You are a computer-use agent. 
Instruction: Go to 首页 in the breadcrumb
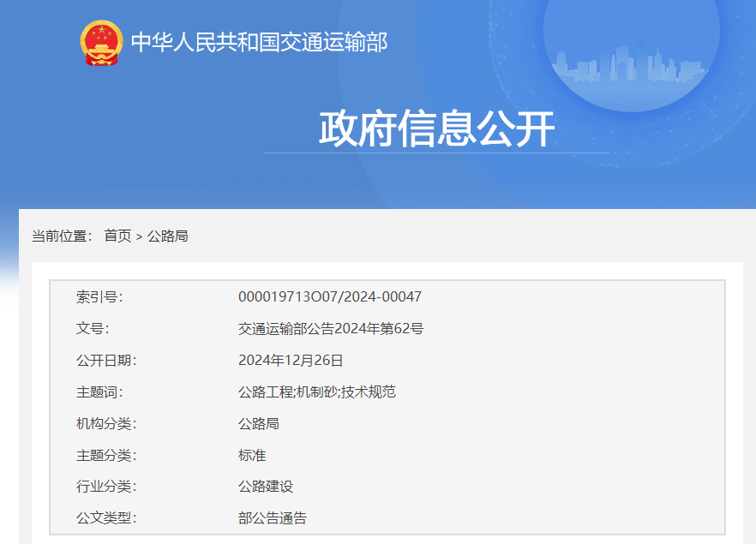[117, 236]
